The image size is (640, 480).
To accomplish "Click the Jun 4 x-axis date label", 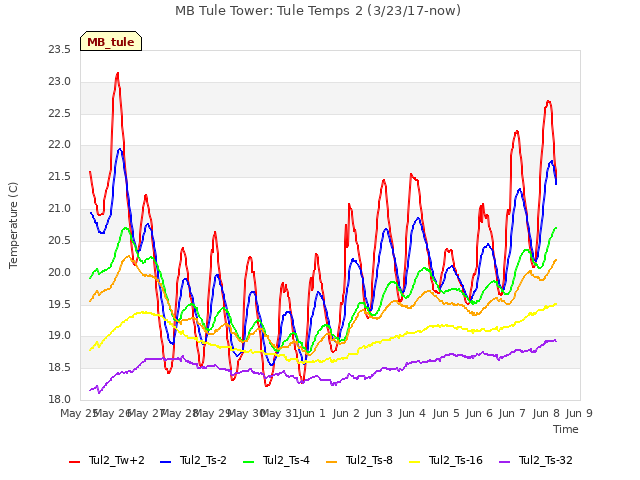I will pos(412,413).
